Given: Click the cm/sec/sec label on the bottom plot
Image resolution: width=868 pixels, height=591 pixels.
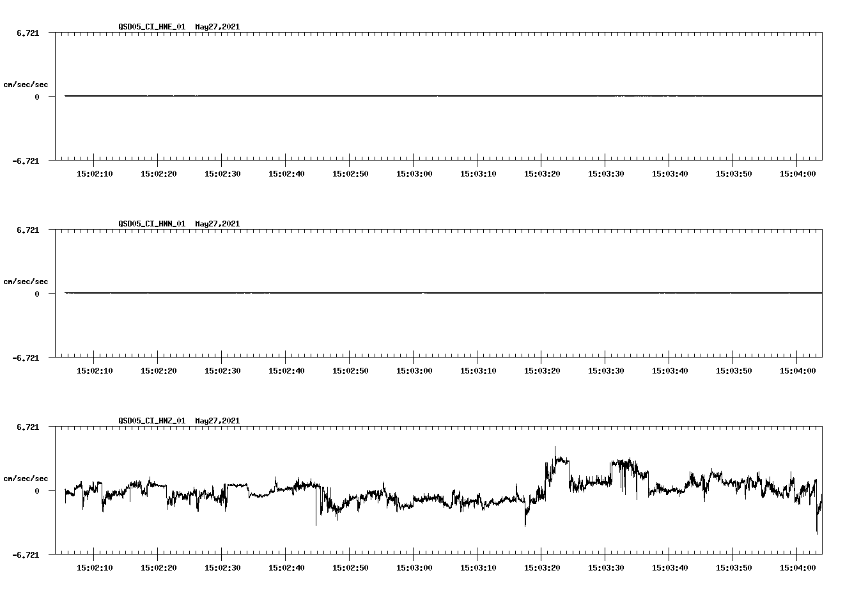Looking at the screenshot, I should tap(26, 477).
